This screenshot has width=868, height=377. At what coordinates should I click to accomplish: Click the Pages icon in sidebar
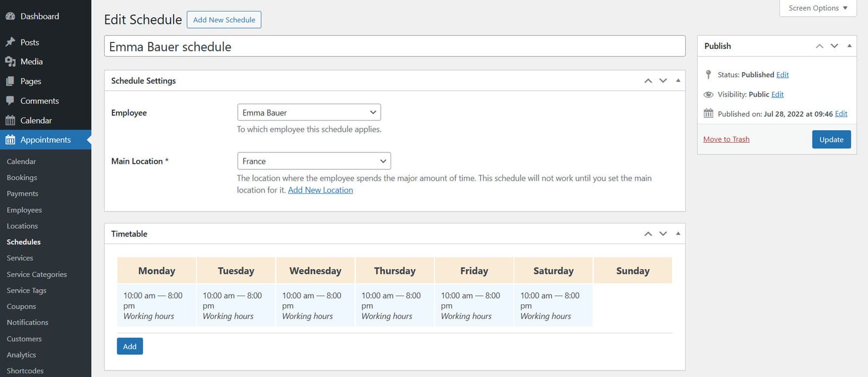click(x=10, y=81)
